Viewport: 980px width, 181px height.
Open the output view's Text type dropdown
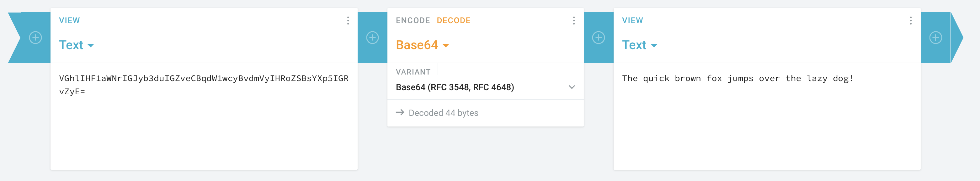[x=639, y=45]
